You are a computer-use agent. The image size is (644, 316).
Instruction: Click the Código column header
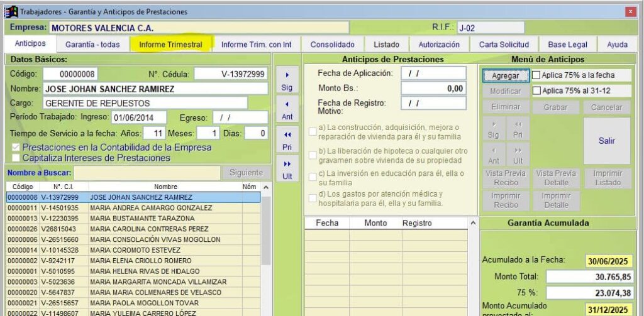pyautogui.click(x=23, y=187)
